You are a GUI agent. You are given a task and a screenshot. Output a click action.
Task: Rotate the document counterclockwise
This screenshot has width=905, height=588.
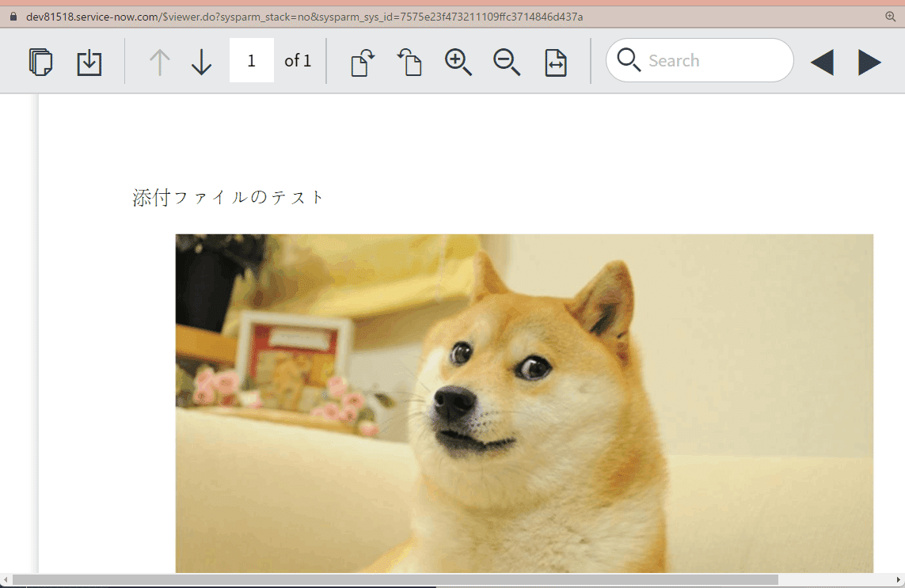tap(410, 63)
